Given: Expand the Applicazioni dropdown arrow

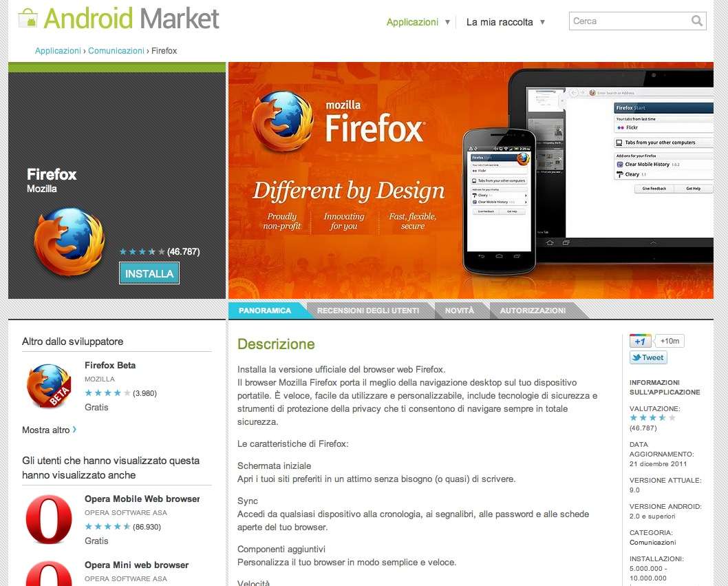Looking at the screenshot, I should tap(447, 22).
